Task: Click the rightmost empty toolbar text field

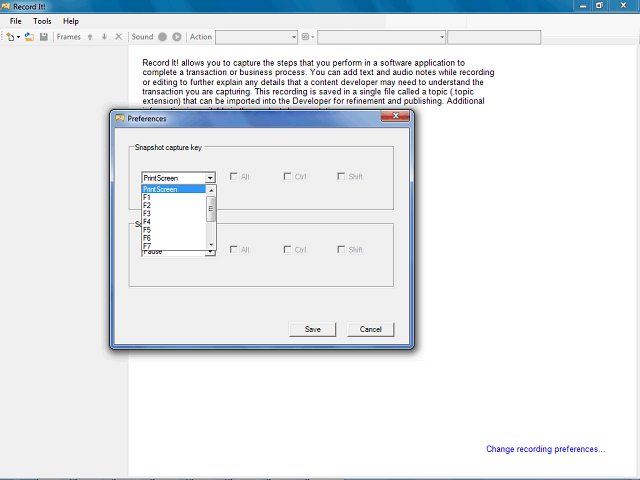Action: pos(494,37)
